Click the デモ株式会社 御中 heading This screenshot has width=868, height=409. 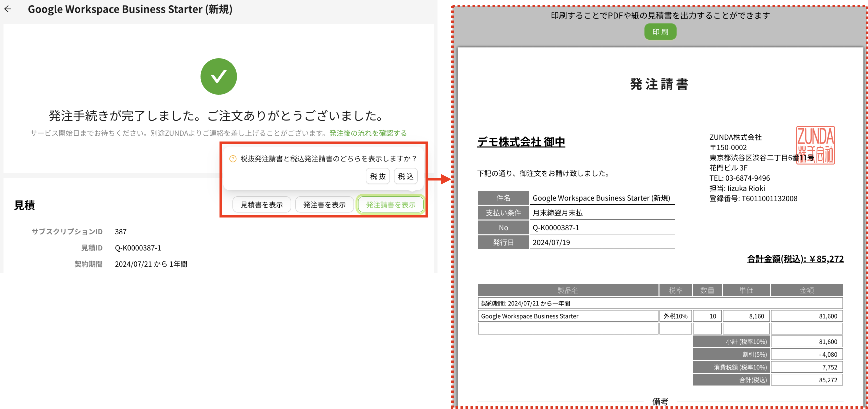tap(521, 142)
